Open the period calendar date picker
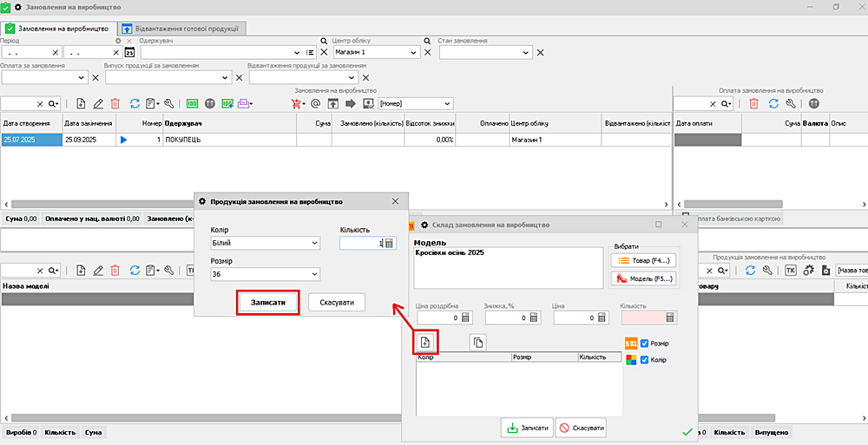Viewport: 868px width, 445px height. pos(129,53)
